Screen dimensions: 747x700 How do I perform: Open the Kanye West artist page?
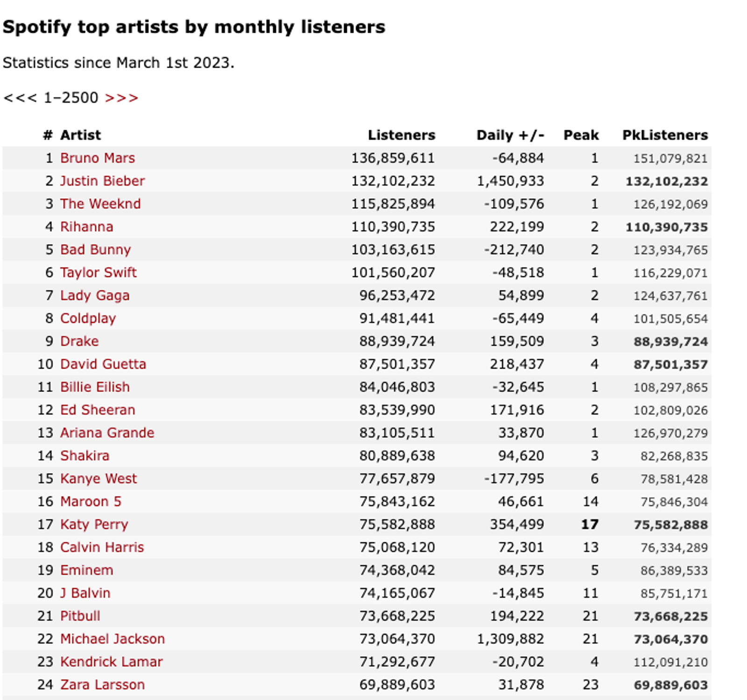tap(99, 479)
